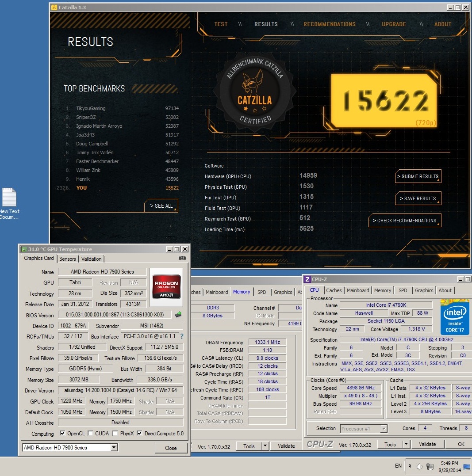
Task: Click the 15622 score display
Action: 384,101
